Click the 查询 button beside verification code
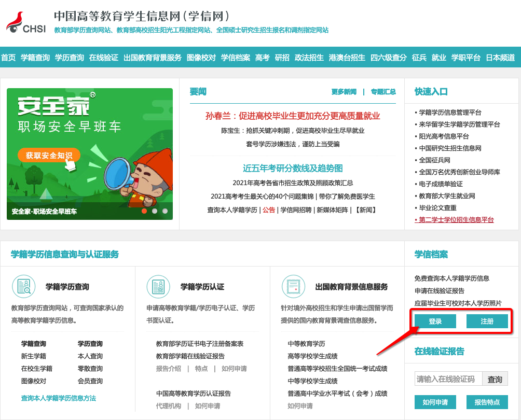 (x=495, y=379)
